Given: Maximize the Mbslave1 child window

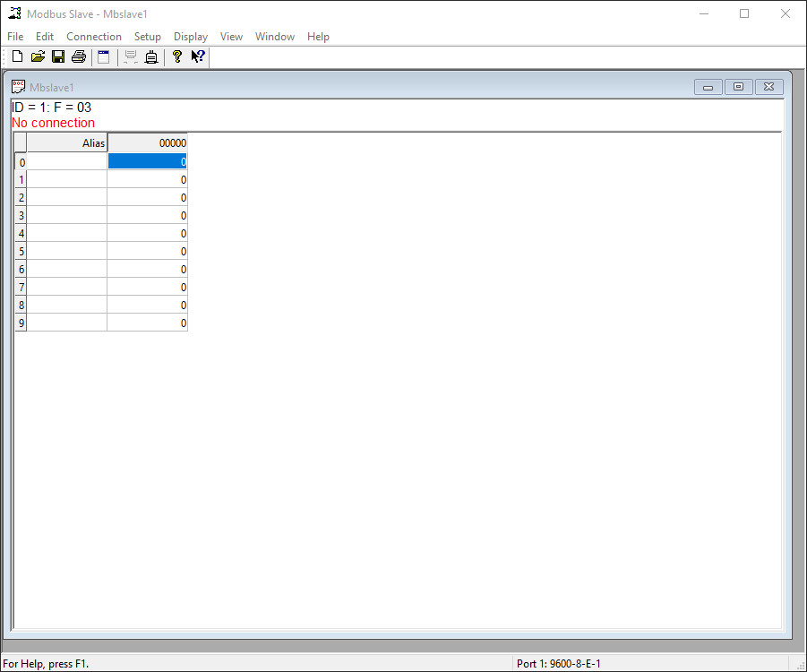Looking at the screenshot, I should [x=738, y=87].
